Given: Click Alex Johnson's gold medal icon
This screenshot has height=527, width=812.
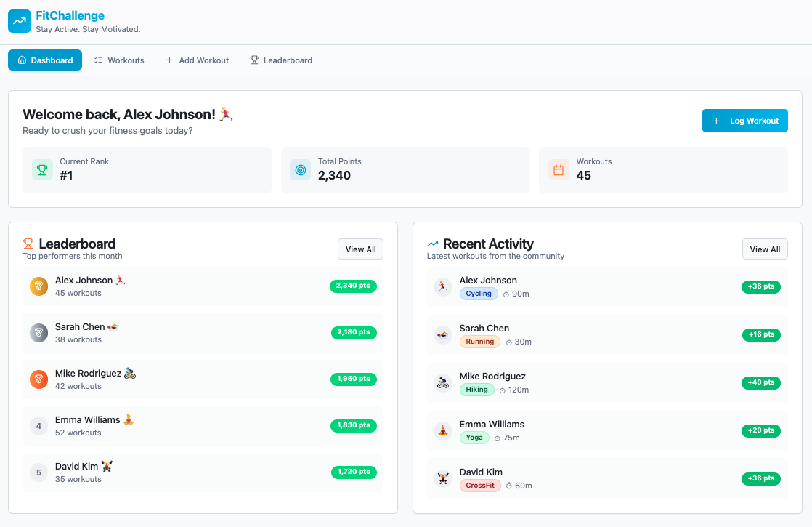Looking at the screenshot, I should pos(39,286).
